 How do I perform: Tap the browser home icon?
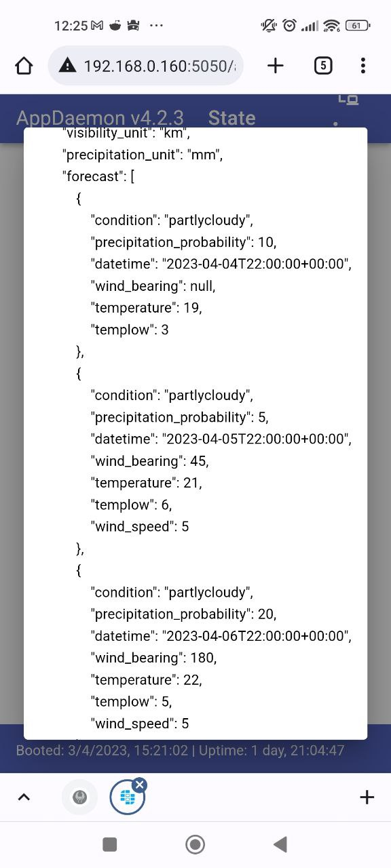coord(24,65)
